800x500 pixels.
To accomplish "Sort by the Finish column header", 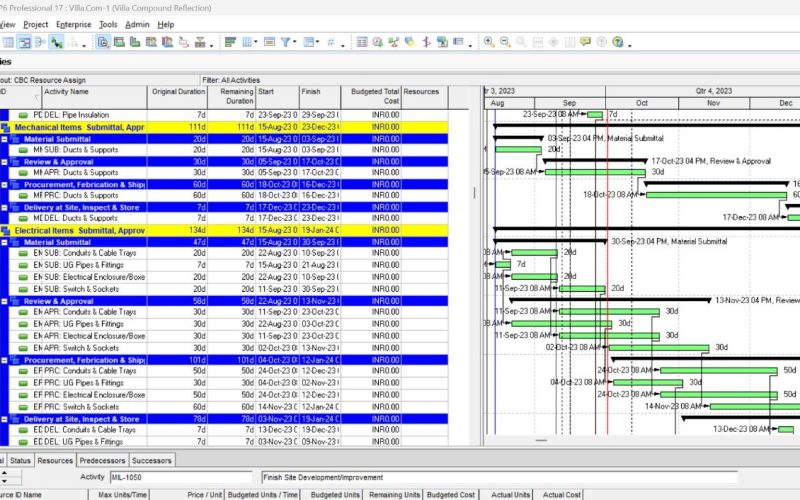I will [319, 97].
